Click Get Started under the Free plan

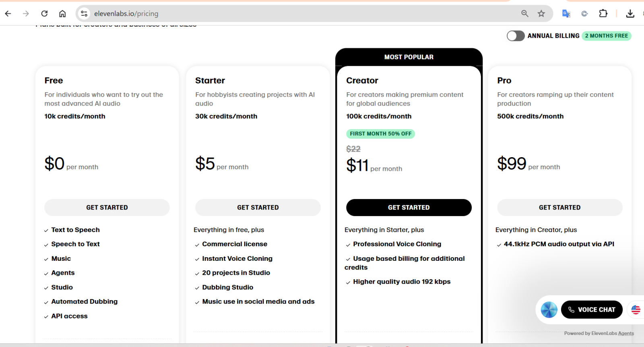point(107,208)
